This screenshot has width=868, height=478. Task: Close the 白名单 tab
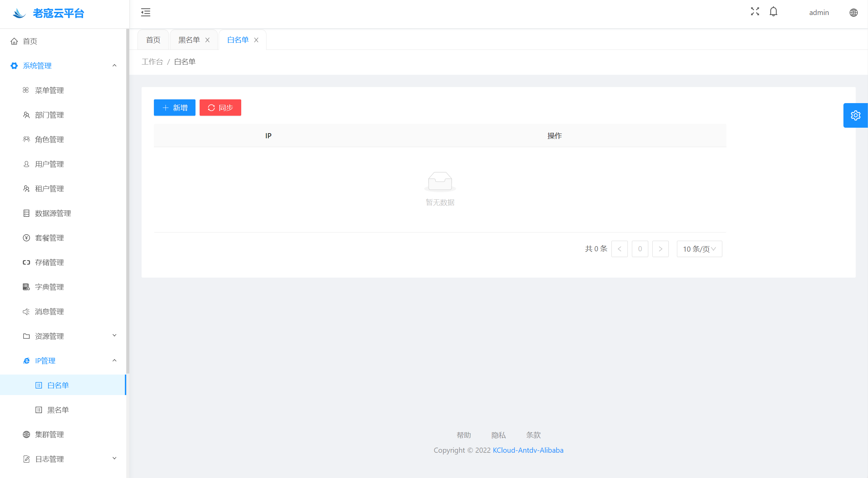[x=256, y=40]
